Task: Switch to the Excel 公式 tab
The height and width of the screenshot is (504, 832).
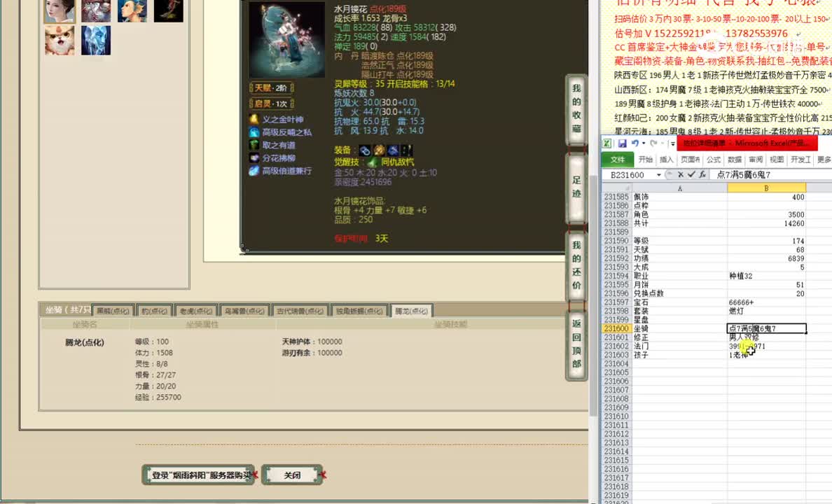Action: pyautogui.click(x=714, y=160)
